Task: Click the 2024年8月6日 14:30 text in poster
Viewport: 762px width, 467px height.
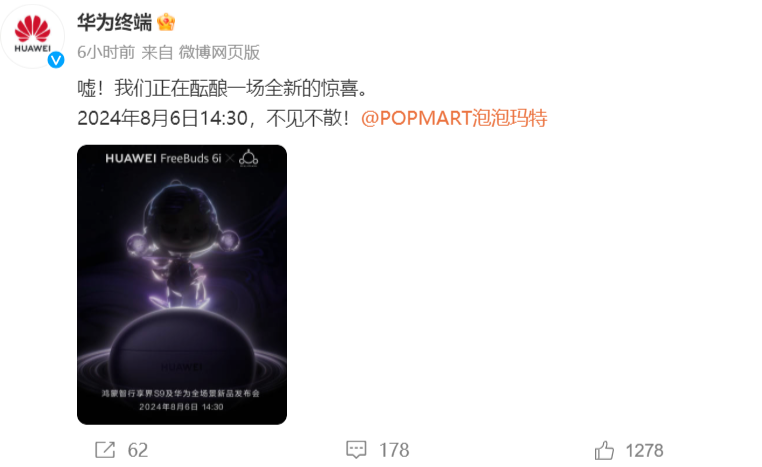Action: point(181,407)
